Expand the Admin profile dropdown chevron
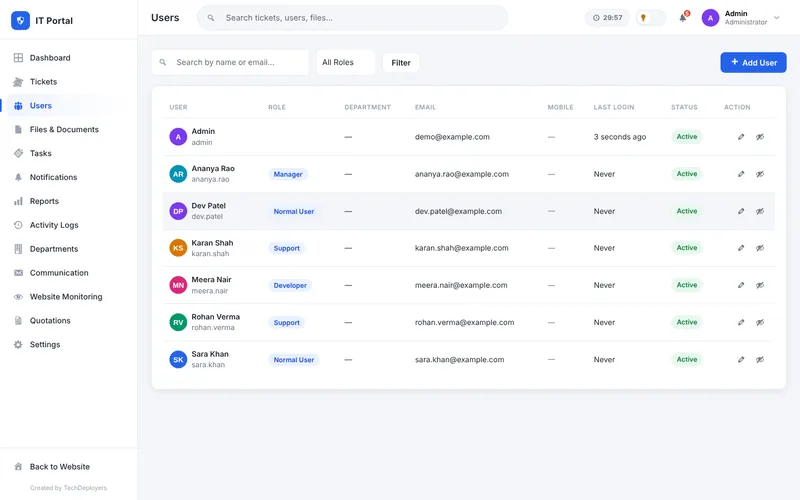This screenshot has height=500, width=800. pyautogui.click(x=777, y=18)
